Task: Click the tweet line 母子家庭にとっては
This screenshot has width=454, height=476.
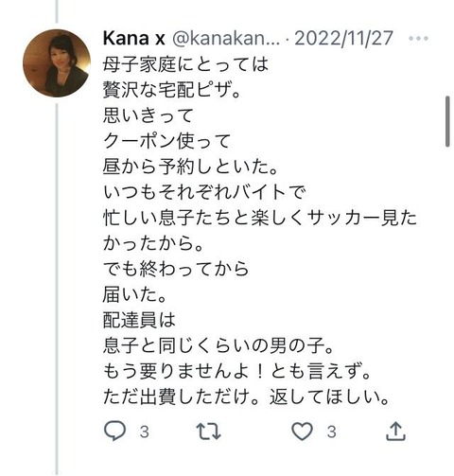Action: 185,64
